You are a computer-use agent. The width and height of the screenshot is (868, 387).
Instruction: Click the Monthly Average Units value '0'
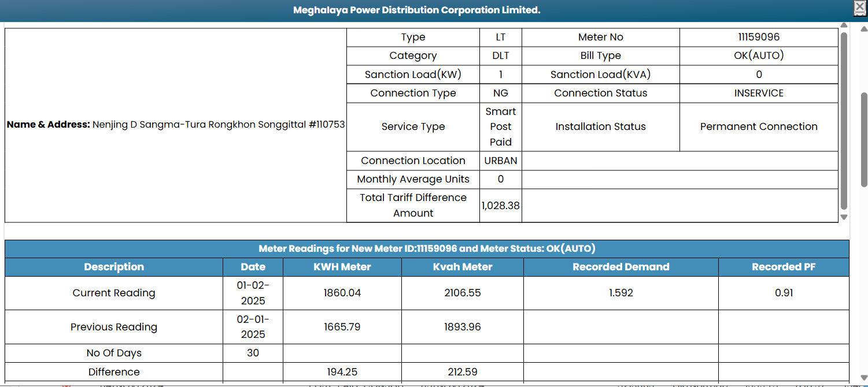tap(501, 180)
